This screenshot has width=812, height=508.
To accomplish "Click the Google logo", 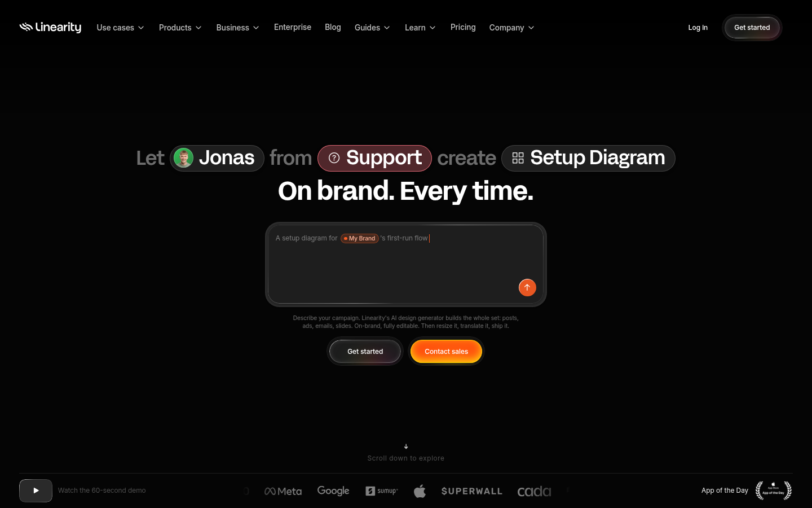I will pyautogui.click(x=333, y=491).
